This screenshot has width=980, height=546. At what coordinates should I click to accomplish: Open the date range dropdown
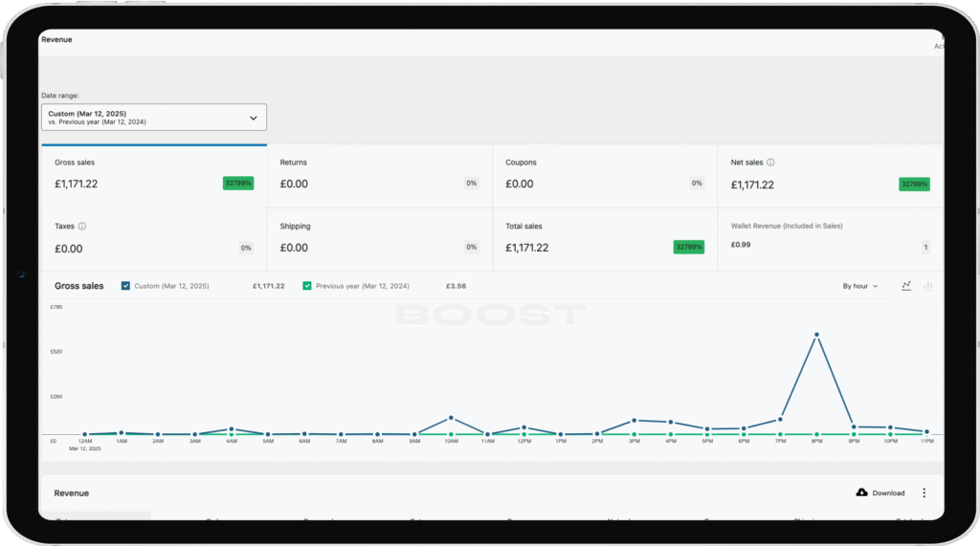[x=154, y=118]
